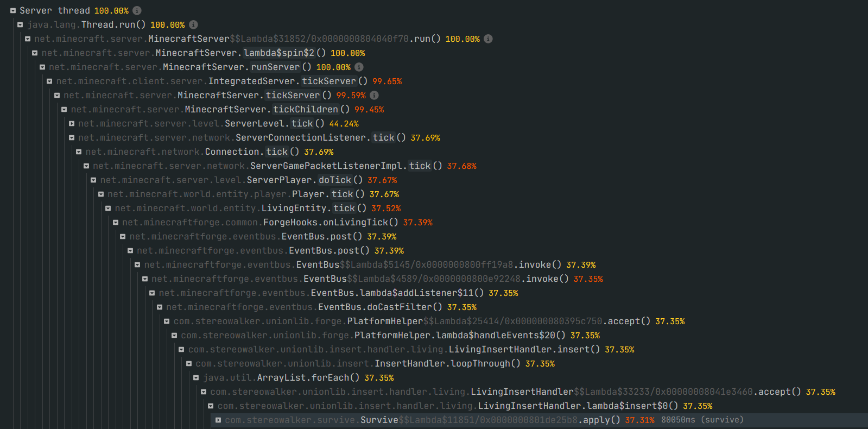Collapse the ForgeHooks.onLivingTick() node
Screen dimensions: 868x429
pyautogui.click(x=116, y=223)
